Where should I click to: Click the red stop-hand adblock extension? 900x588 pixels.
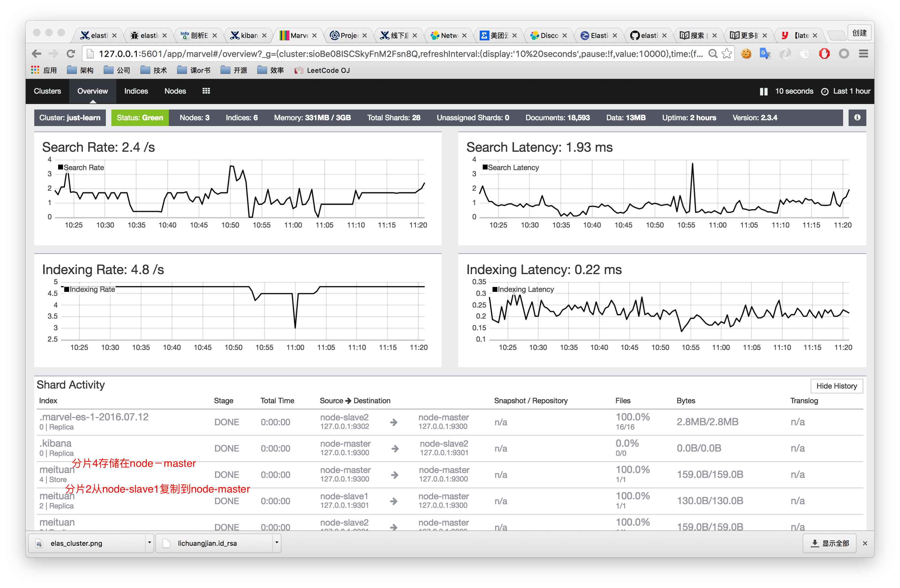824,54
